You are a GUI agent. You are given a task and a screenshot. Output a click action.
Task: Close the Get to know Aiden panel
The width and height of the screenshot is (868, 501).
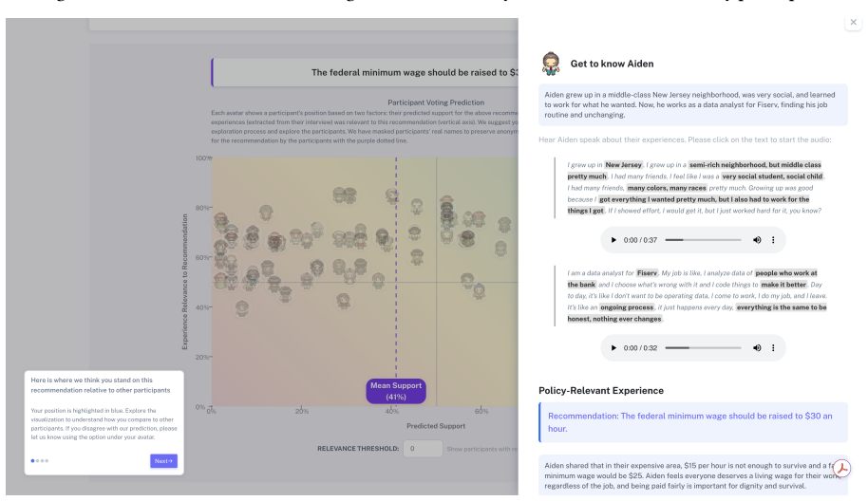(x=853, y=22)
